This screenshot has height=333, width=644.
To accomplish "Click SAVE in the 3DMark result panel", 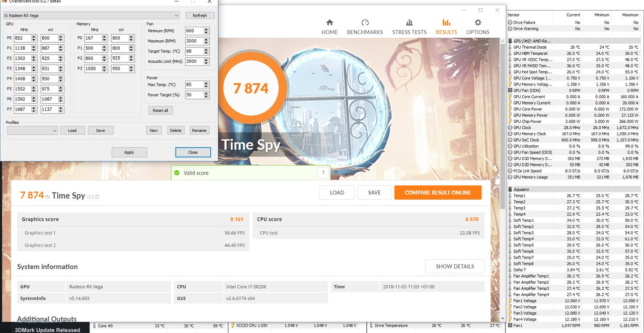I will click(x=374, y=193).
